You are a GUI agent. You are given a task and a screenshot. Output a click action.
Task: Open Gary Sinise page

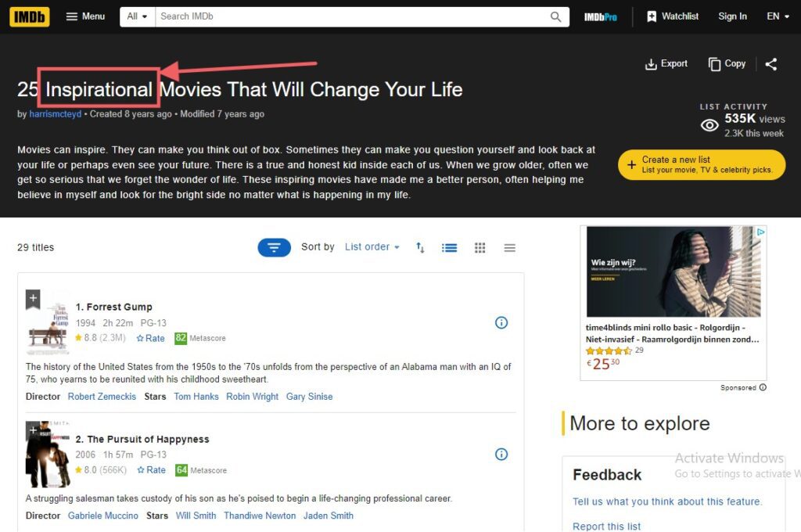[309, 397]
